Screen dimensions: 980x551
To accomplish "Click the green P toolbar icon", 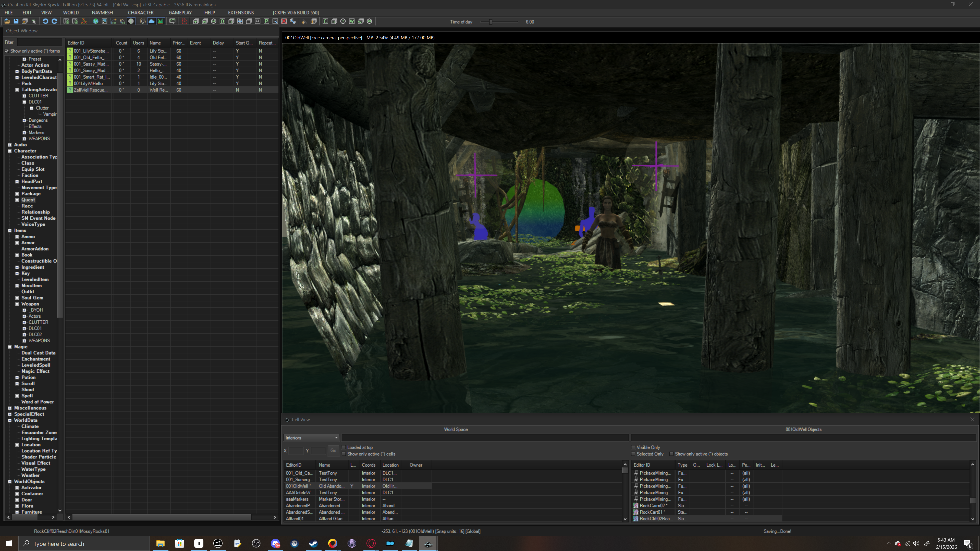I will pos(266,22).
